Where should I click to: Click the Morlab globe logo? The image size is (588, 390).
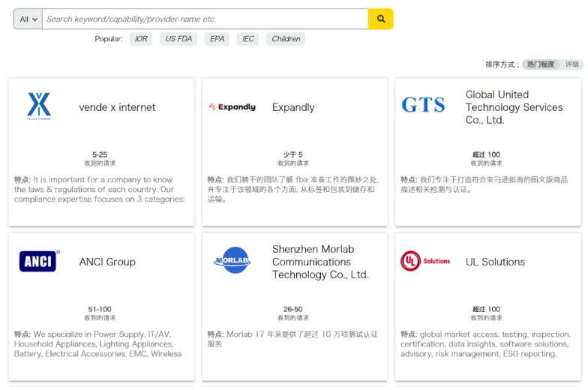(232, 260)
